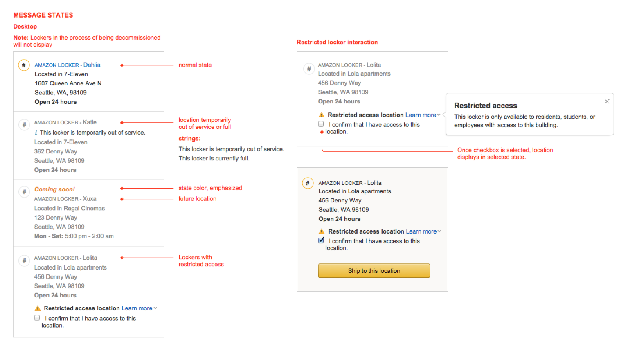Click the Katie locker hash icon
637x364 pixels.
pyautogui.click(x=24, y=125)
